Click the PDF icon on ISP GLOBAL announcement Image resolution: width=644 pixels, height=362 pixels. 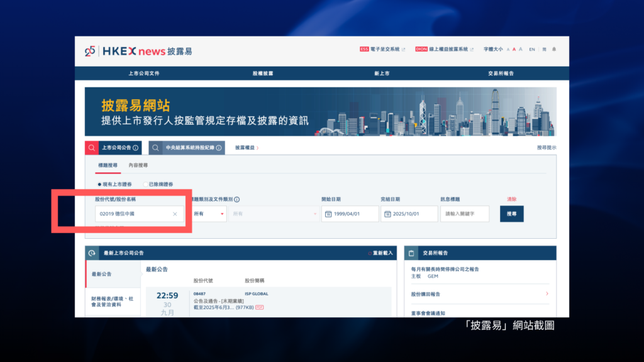[x=259, y=307]
